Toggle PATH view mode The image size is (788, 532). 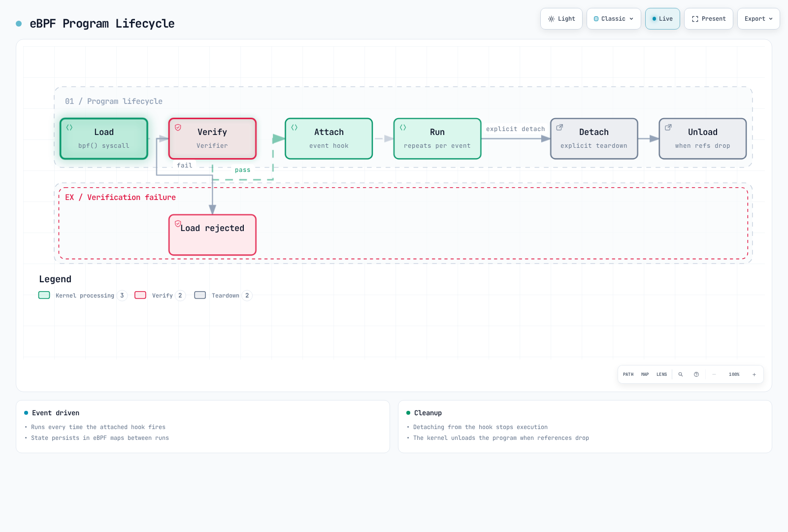click(x=628, y=374)
